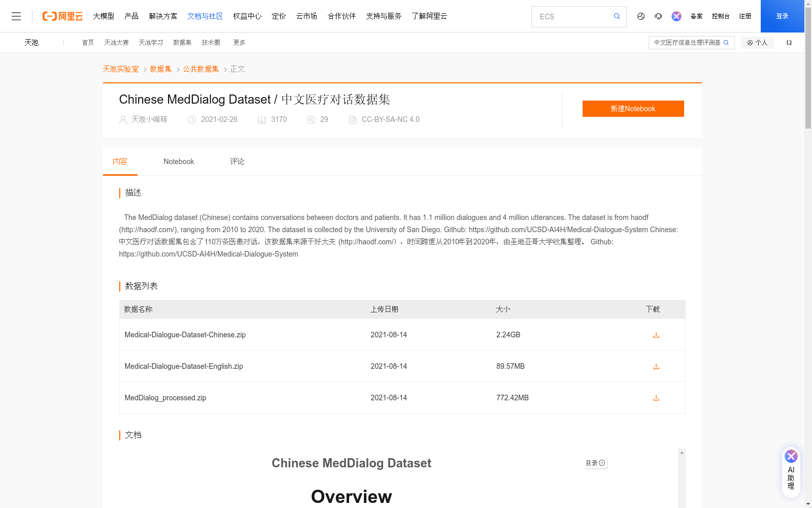Image resolution: width=812 pixels, height=508 pixels.
Task: Click the 新建Notebook button
Action: pos(633,109)
